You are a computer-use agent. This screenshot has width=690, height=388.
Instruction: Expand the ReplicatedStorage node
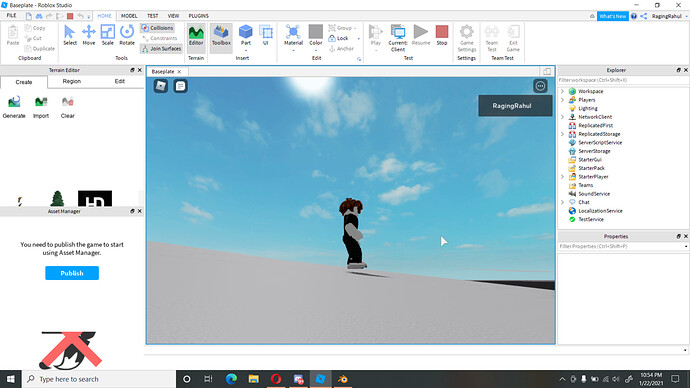tap(562, 134)
